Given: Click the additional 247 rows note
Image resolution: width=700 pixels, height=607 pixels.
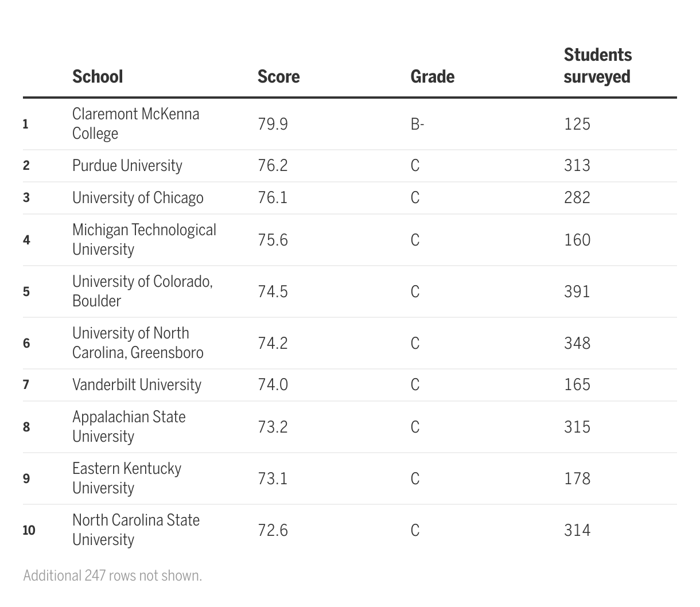Looking at the screenshot, I should (112, 575).
